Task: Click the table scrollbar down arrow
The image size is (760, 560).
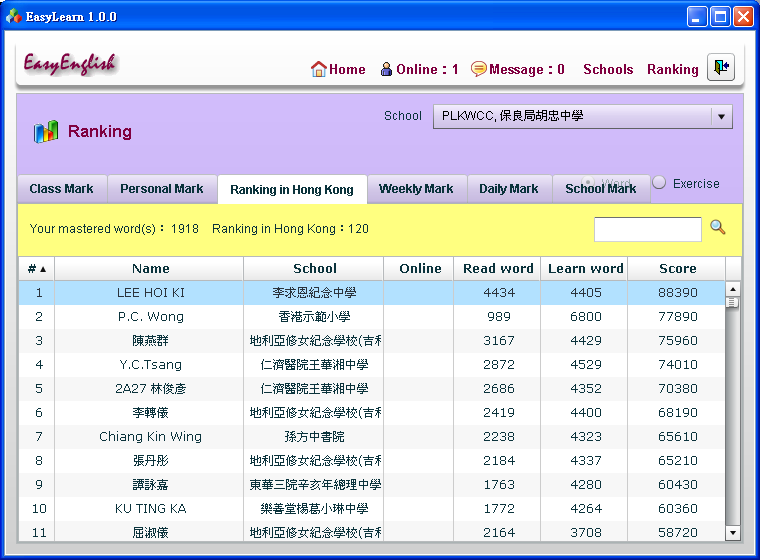Action: click(733, 533)
